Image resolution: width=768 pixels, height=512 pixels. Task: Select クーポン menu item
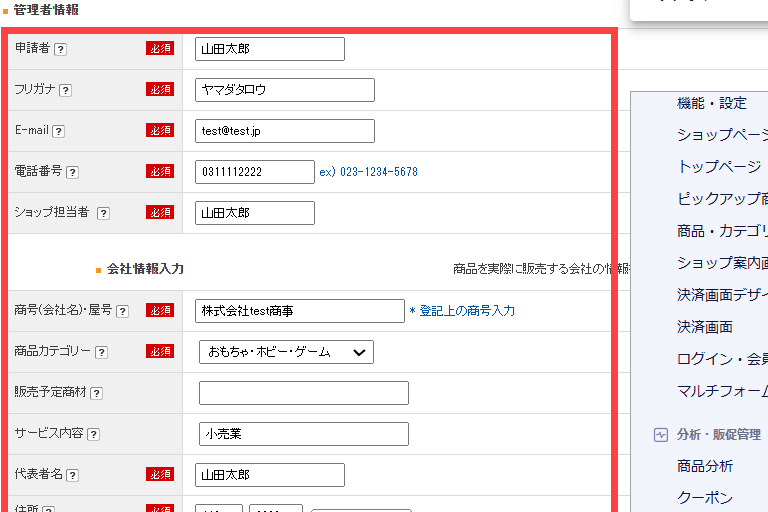click(x=705, y=498)
